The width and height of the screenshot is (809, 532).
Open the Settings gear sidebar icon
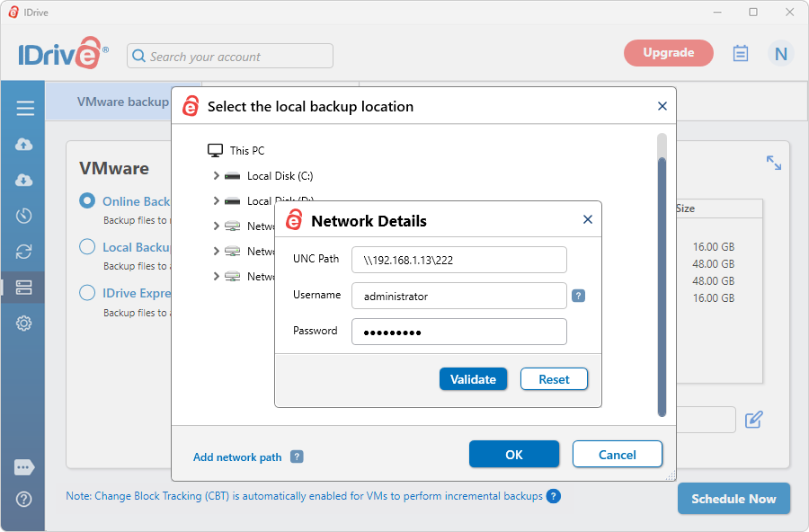(x=23, y=324)
